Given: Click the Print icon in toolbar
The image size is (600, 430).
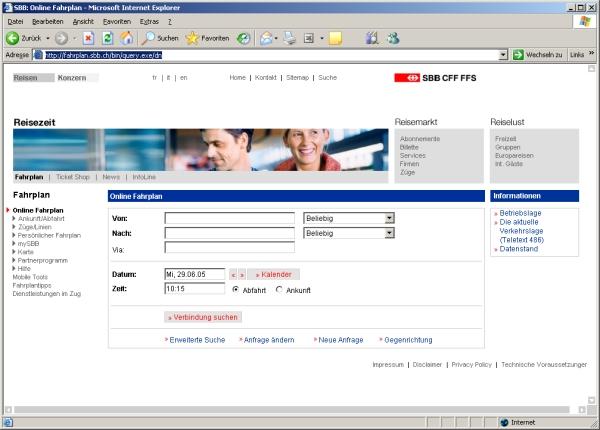Looking at the screenshot, I should pyautogui.click(x=289, y=38).
